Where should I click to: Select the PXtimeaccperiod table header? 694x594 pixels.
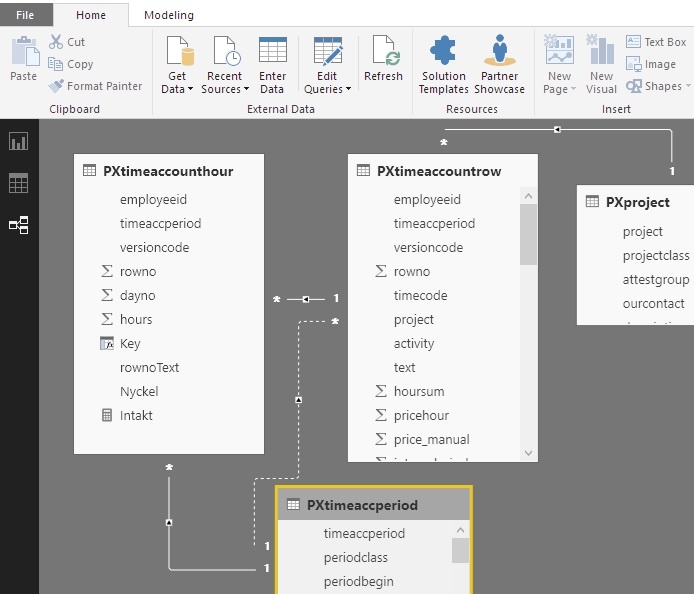374,505
